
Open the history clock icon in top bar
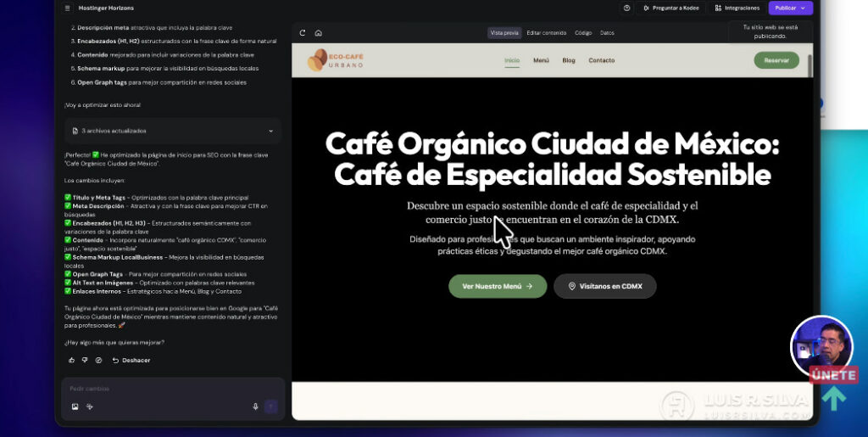click(x=626, y=8)
